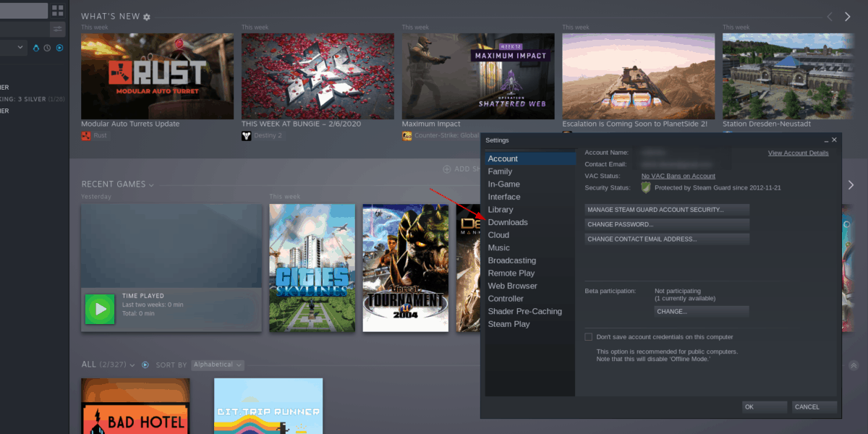Go to next What's New page arrow

[x=848, y=16]
